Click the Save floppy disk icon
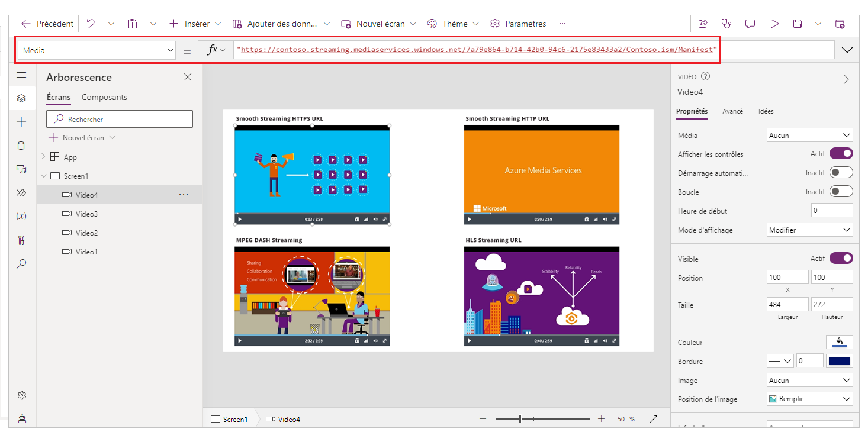The width and height of the screenshot is (868, 432). point(798,24)
